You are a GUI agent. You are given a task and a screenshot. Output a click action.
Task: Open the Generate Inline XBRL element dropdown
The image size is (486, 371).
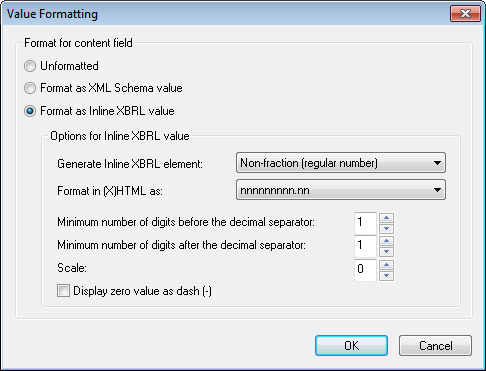341,163
